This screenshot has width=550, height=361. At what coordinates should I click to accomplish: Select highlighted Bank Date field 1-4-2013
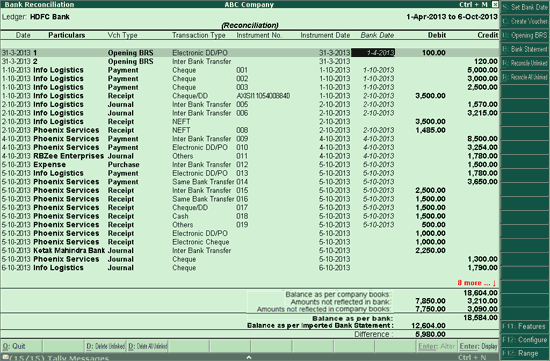tap(373, 53)
